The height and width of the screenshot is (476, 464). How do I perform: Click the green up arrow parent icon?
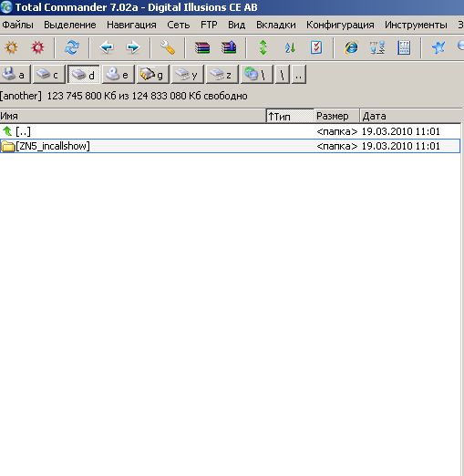pyautogui.click(x=7, y=131)
